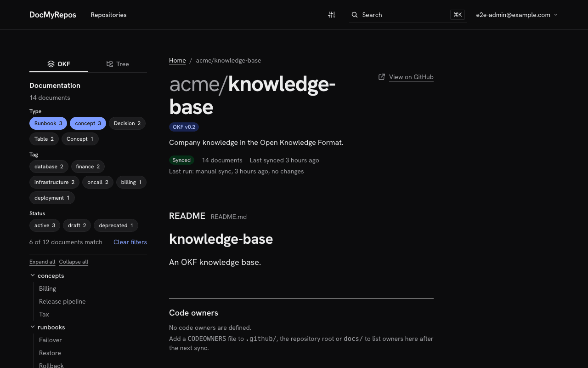Screen dimensions: 588x368
Task: Collapse the concepts folder chevron
Action: (x=33, y=276)
